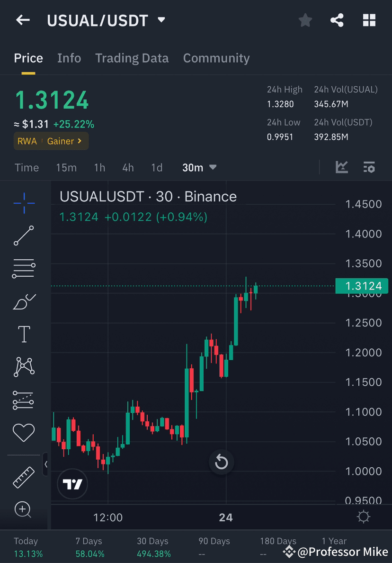The width and height of the screenshot is (392, 563).
Task: Select the text annotation tool
Action: click(x=24, y=334)
